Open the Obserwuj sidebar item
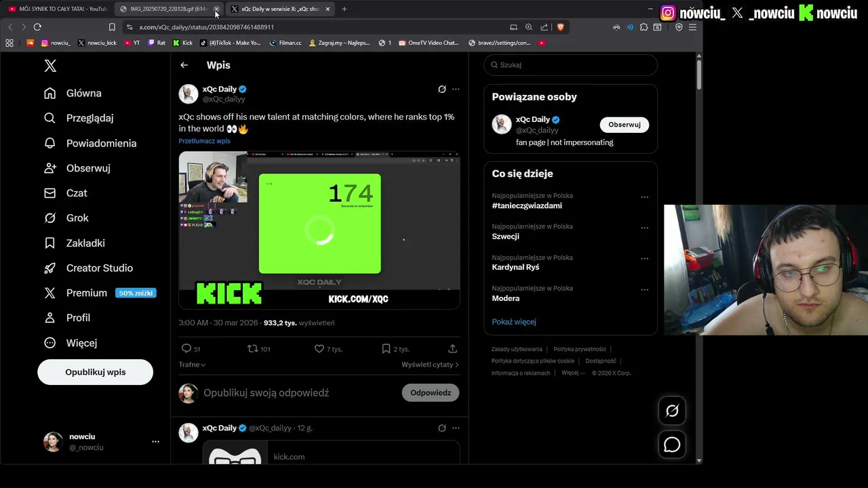 pos(77,168)
